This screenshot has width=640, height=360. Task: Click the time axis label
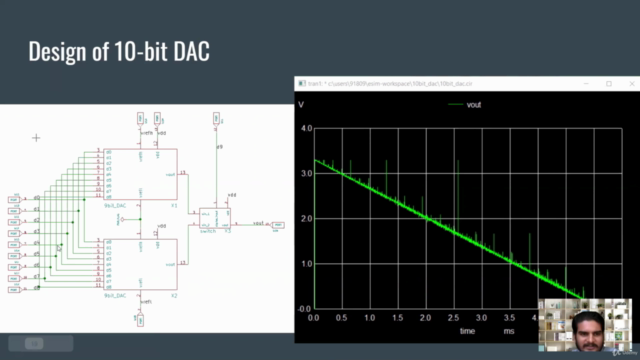click(x=467, y=331)
